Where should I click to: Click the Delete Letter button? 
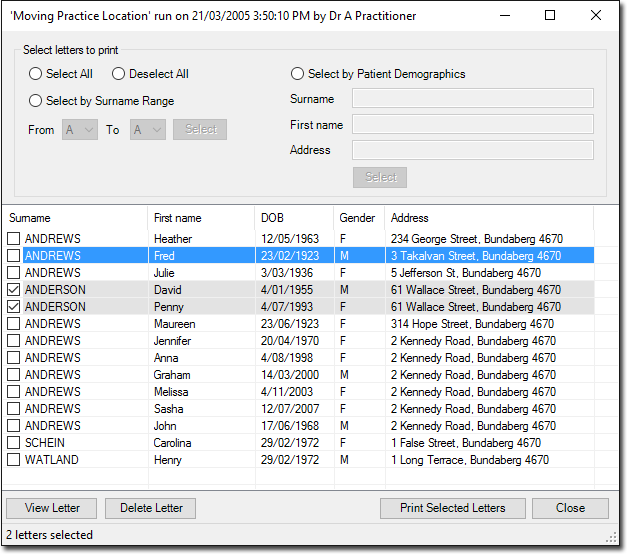coord(151,508)
